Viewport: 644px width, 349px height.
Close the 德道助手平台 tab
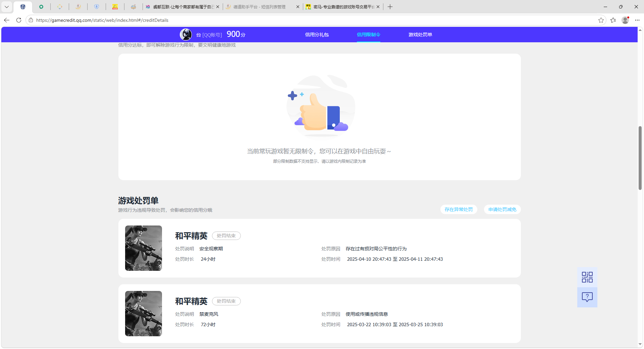point(298,7)
